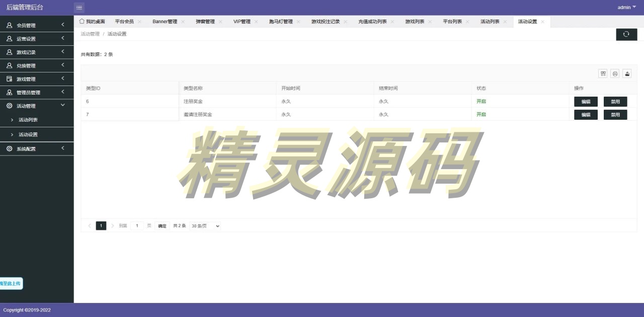Screen dimensions: 644x317
Task: Close the 平台会员 tab
Action: coord(139,22)
